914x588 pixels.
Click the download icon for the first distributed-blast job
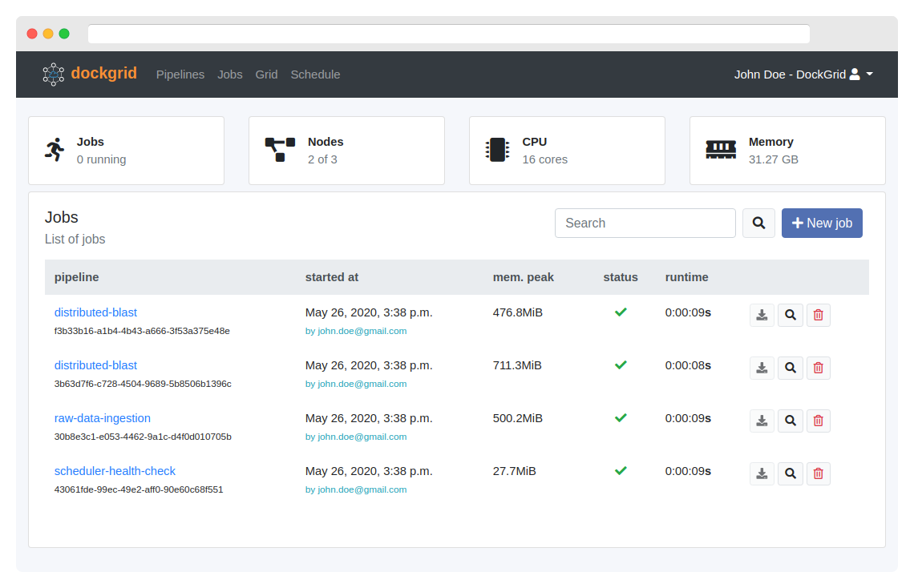pyautogui.click(x=762, y=316)
